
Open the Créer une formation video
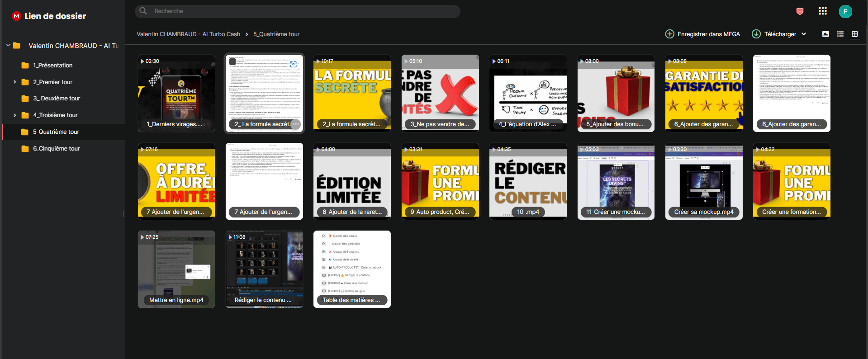(792, 181)
